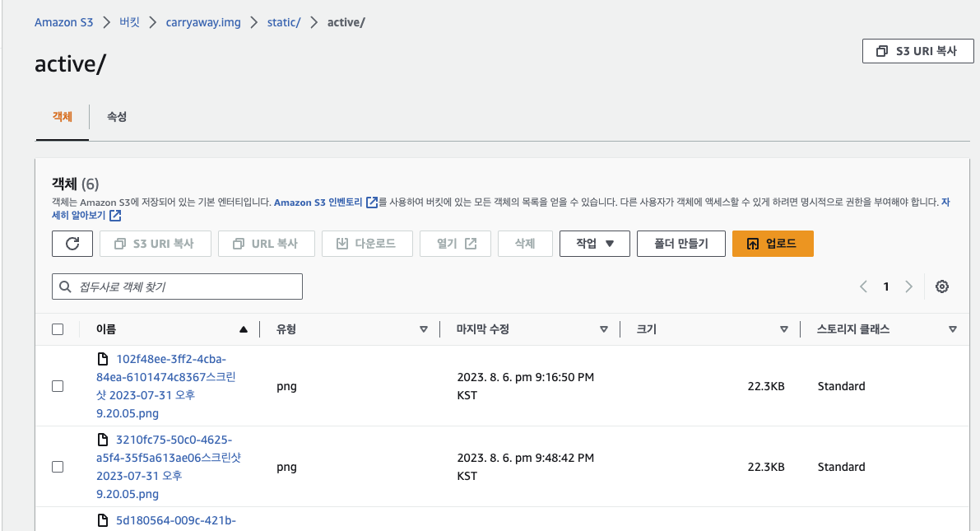Open Amazon S3 인벤토리 link

tap(318, 202)
